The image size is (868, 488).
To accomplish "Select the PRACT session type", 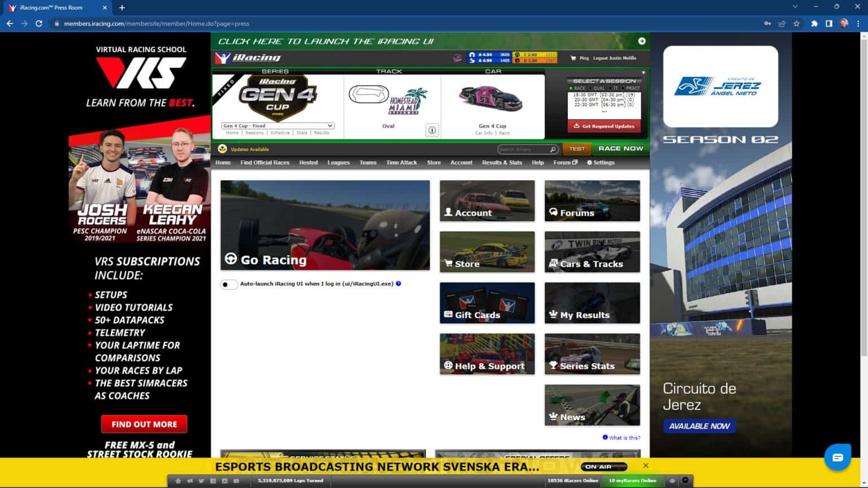I will [623, 88].
